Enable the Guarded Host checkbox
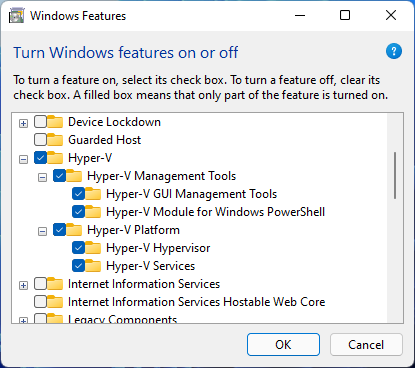 (40, 140)
